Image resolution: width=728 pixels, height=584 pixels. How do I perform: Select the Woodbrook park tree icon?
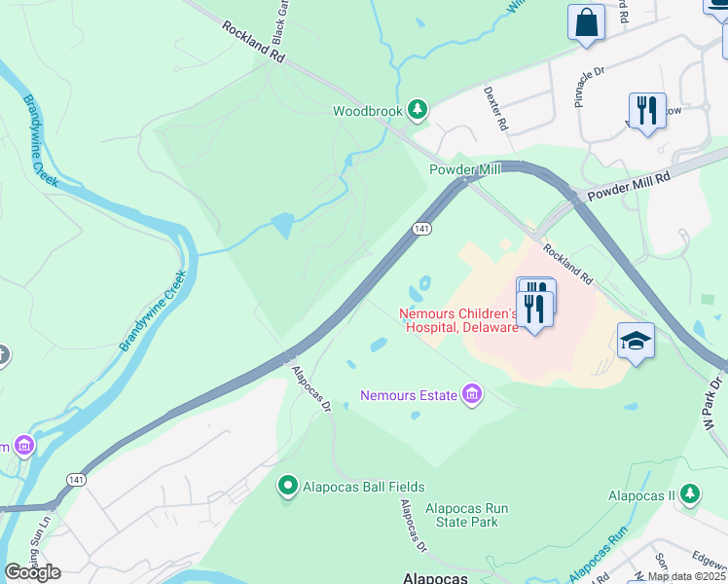418,111
